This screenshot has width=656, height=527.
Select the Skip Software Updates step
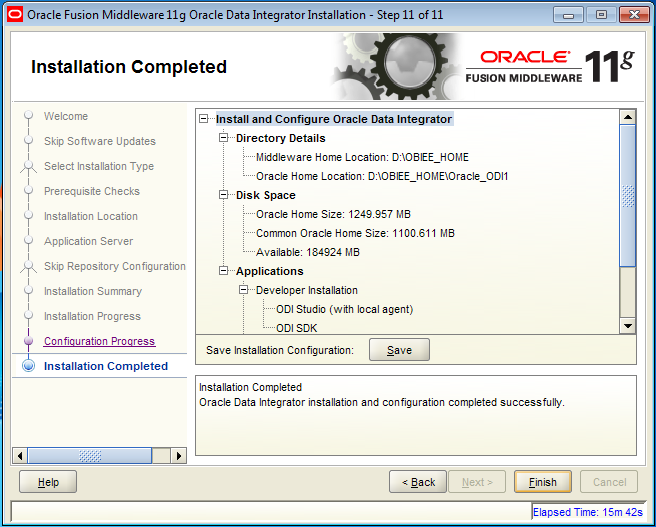(100, 141)
